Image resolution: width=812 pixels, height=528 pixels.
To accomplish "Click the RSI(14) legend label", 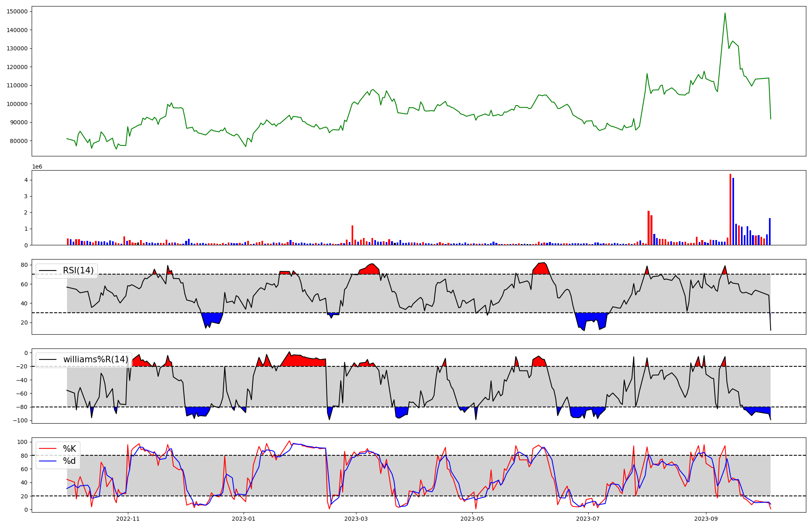I will 78,270.
